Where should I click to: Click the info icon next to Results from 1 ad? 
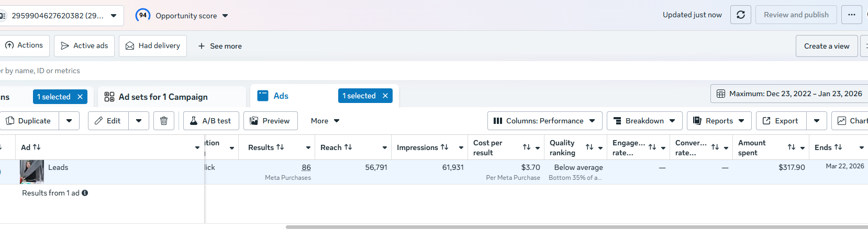(85, 193)
